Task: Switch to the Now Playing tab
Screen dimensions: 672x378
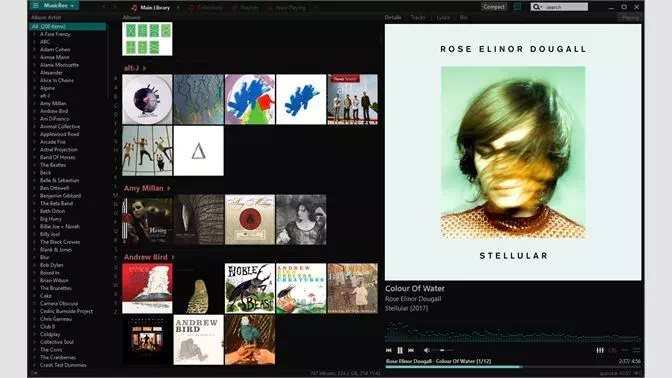Action: [286, 8]
